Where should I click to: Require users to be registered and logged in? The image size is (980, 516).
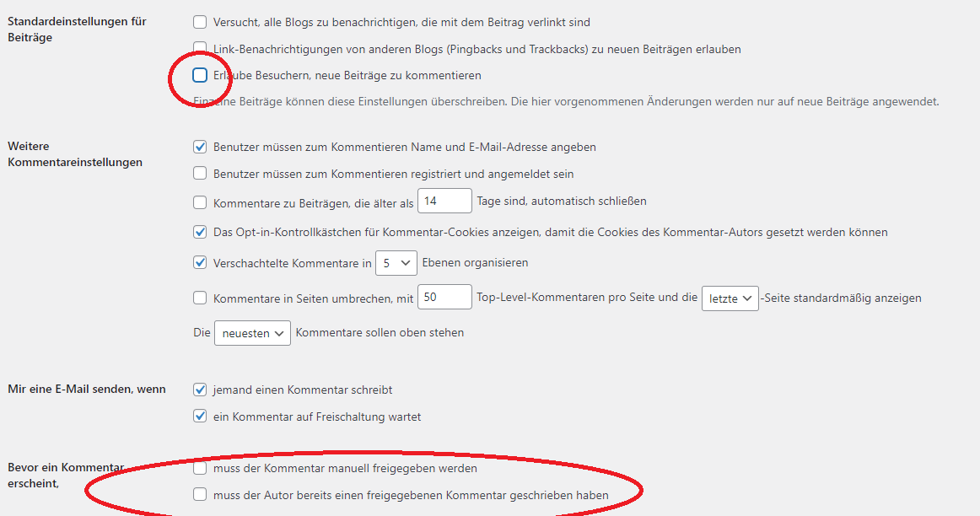[200, 174]
